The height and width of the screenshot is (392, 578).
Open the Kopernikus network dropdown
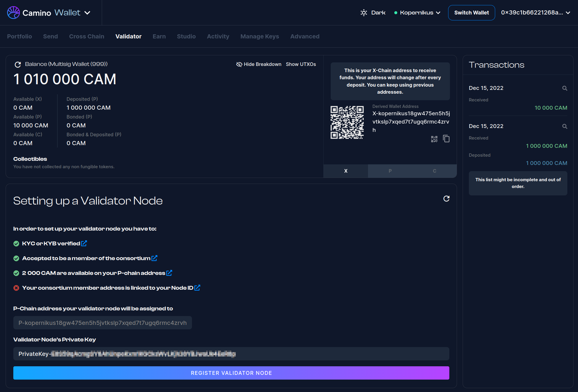tap(417, 13)
